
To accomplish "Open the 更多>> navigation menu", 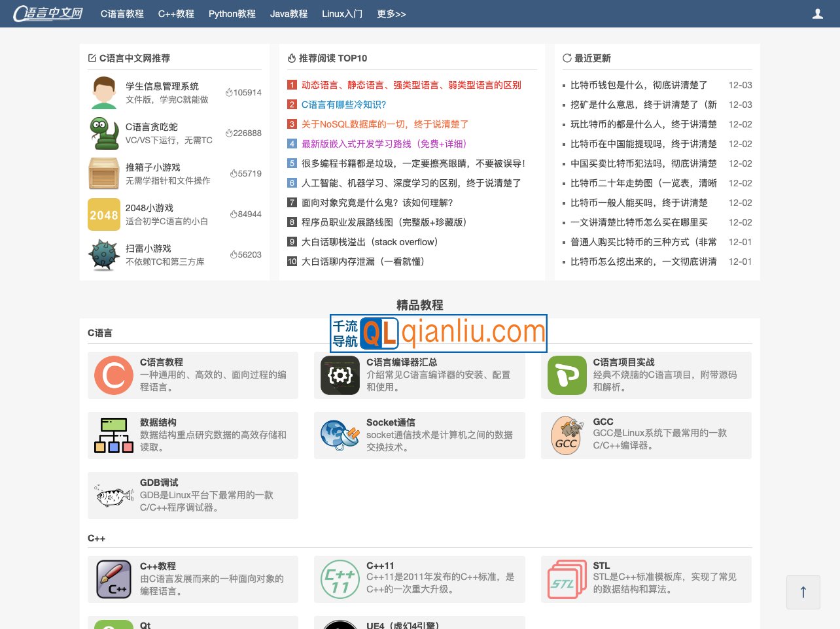I will coord(391,14).
